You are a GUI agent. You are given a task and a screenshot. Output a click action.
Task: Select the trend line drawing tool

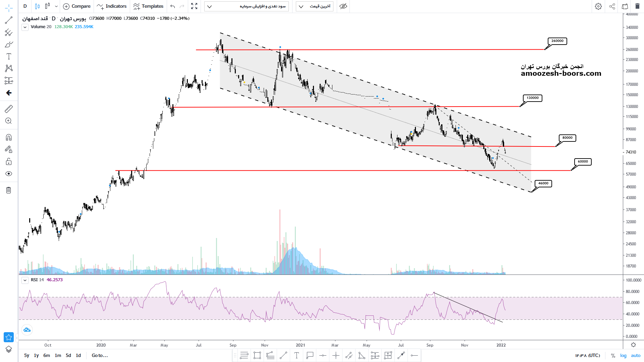tap(9, 20)
